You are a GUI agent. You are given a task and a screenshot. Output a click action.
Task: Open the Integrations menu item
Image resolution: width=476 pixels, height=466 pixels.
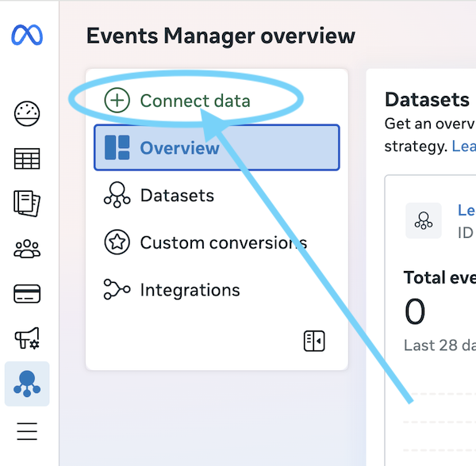pos(217,290)
